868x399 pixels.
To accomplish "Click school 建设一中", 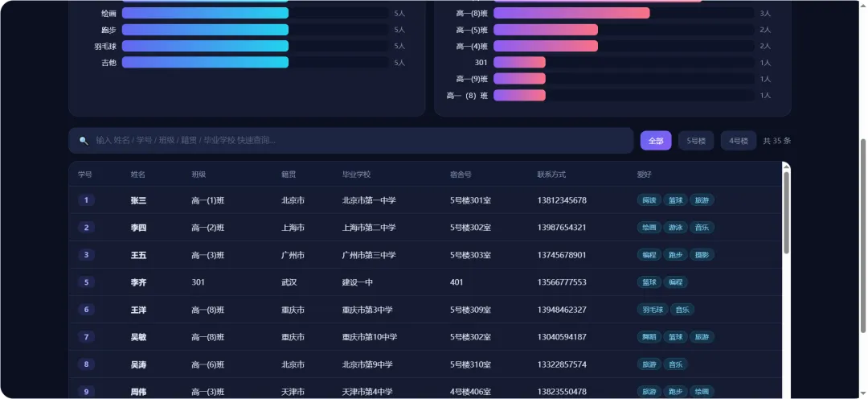I will click(x=358, y=282).
